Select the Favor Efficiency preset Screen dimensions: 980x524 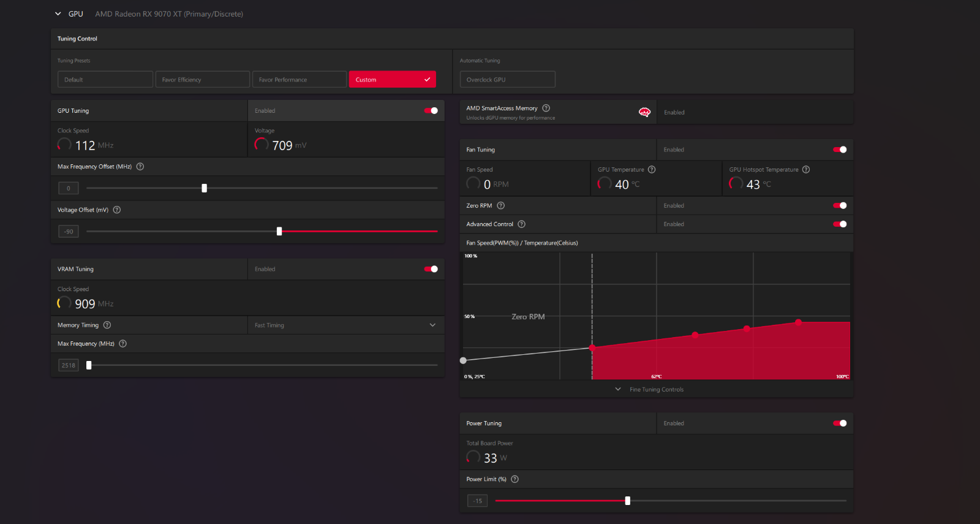point(202,80)
